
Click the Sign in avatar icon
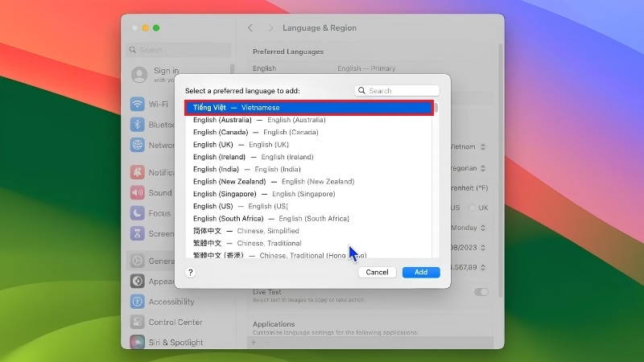[139, 75]
